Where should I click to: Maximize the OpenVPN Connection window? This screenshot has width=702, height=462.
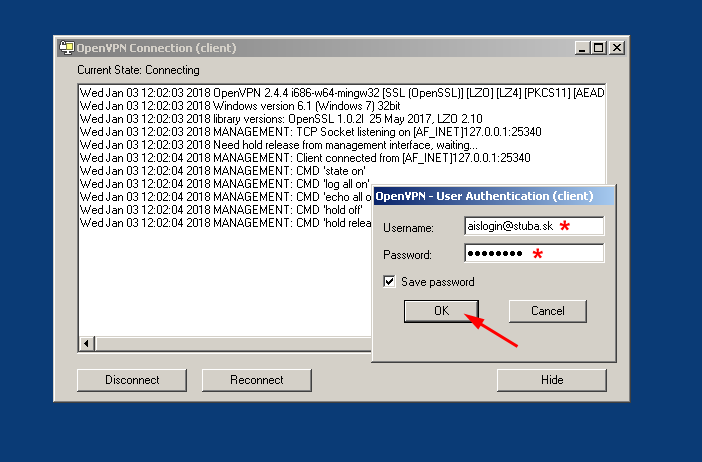[x=599, y=47]
